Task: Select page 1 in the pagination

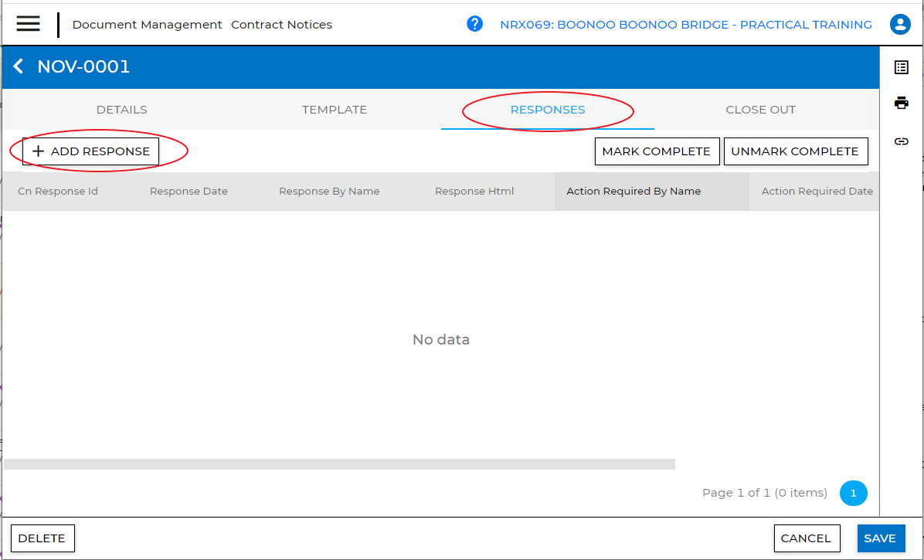Action: [x=853, y=494]
